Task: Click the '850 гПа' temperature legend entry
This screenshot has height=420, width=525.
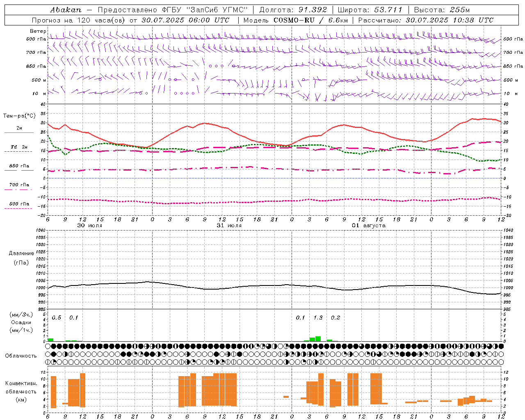Action: [19, 166]
